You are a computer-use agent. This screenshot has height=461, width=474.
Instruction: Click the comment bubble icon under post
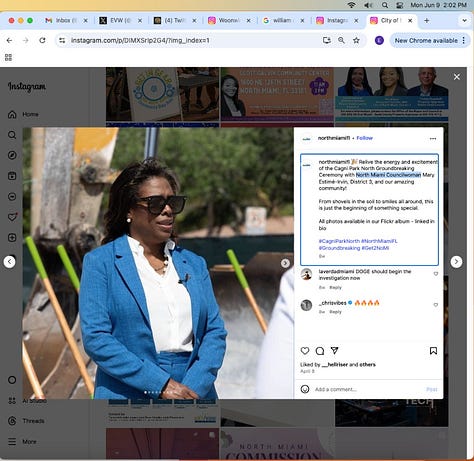(x=320, y=351)
